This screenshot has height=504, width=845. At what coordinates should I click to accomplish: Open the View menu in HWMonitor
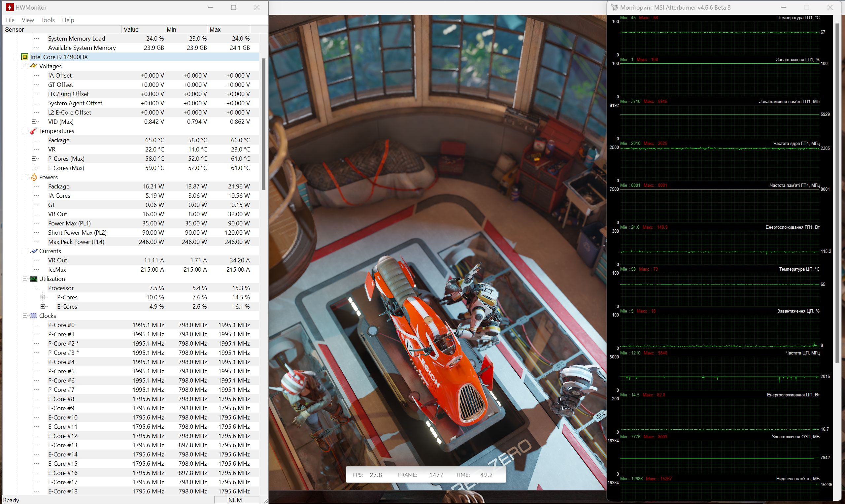coord(28,20)
